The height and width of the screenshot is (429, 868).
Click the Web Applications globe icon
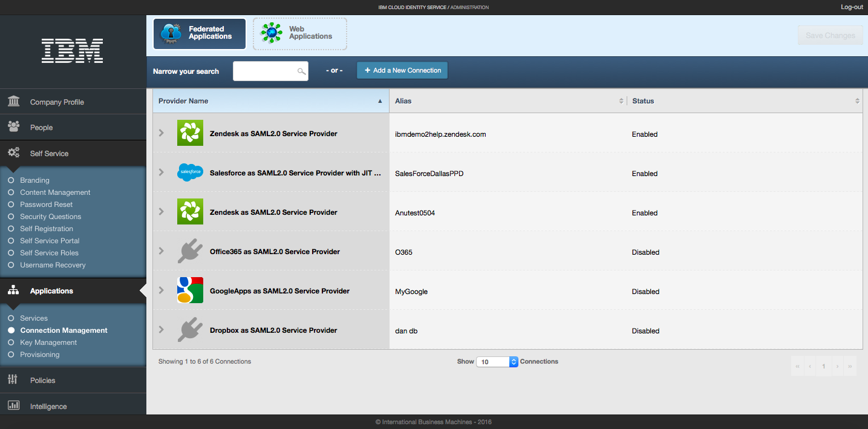[x=272, y=33]
